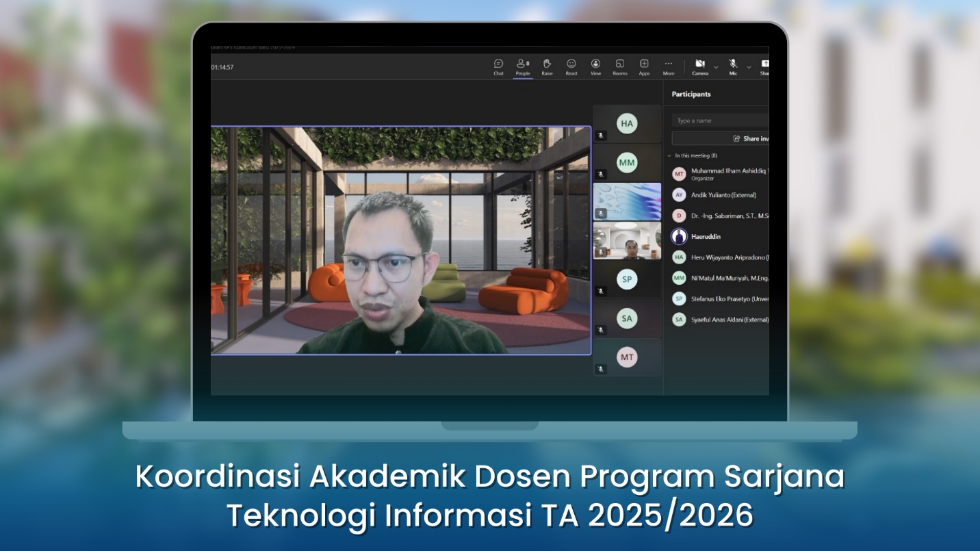
Task: Select the blue abstract wallpaper video thumbnail
Action: 627,201
